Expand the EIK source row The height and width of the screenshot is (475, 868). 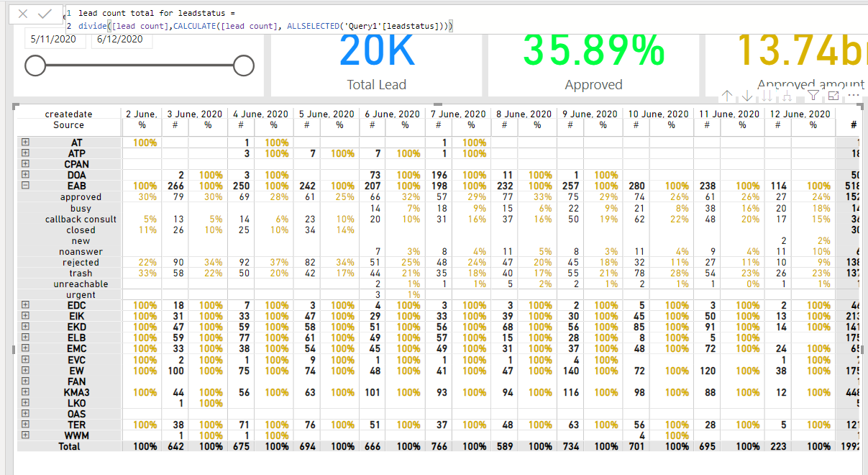coord(26,316)
